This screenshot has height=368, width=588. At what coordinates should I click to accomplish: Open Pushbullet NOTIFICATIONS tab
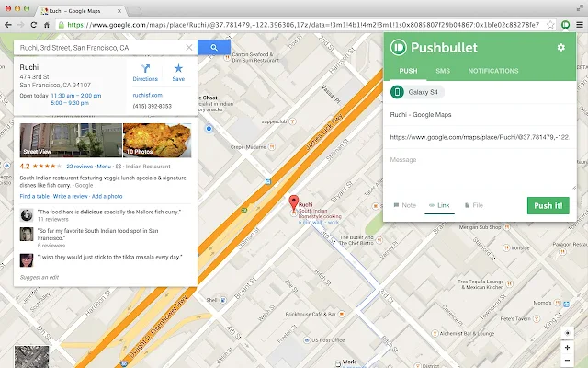click(493, 71)
